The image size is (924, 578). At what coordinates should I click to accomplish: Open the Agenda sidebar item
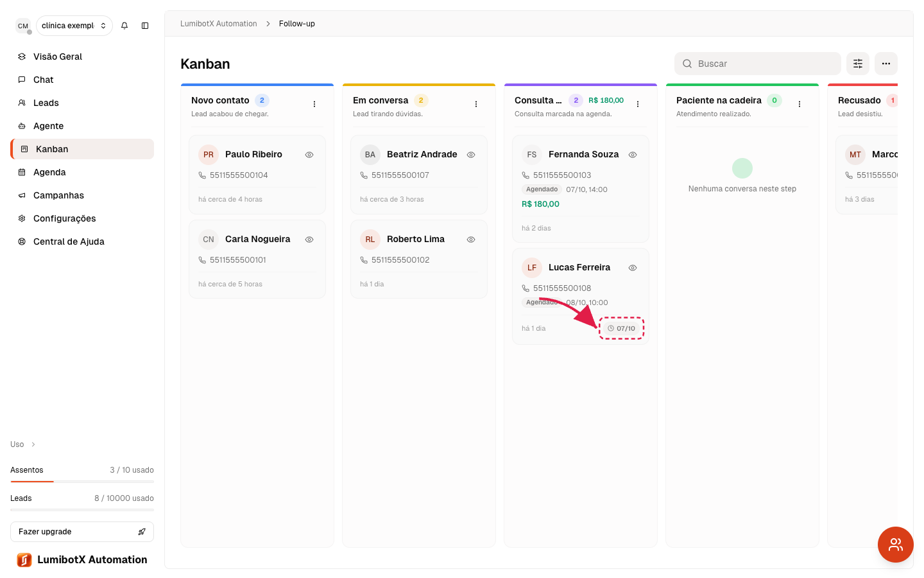(82, 172)
